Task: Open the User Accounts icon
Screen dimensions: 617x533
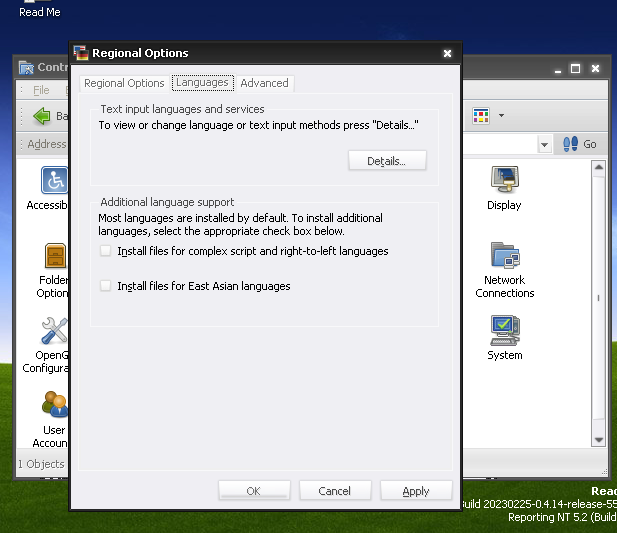Action: click(55, 404)
